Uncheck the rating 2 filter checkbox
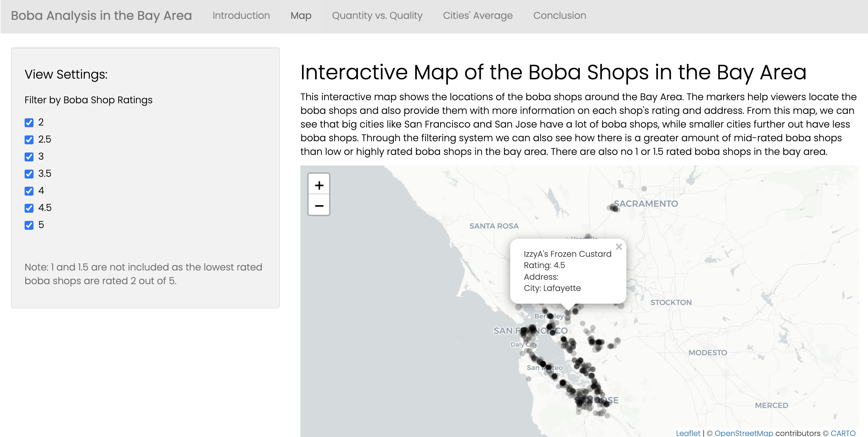868x437 pixels. pos(29,122)
